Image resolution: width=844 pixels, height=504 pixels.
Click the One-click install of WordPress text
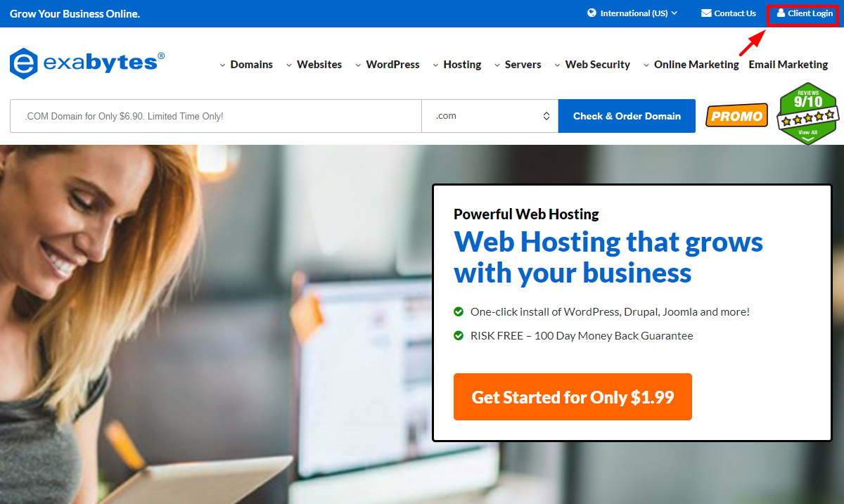coord(610,311)
